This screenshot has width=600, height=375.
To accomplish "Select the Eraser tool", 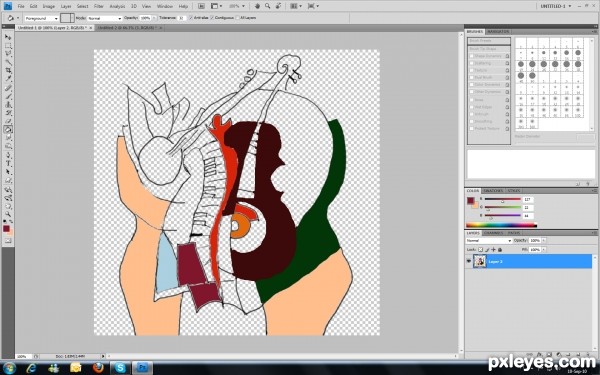I will coord(8,122).
